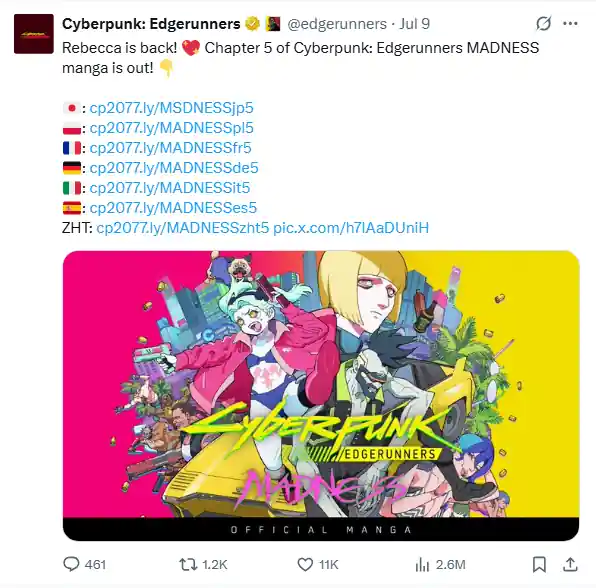Open the Japanese MSDNESSjp5 link
The height and width of the screenshot is (588, 596).
point(171,108)
